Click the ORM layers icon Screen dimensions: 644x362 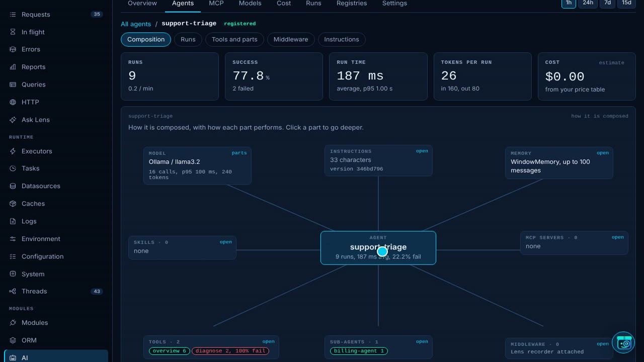(x=13, y=340)
